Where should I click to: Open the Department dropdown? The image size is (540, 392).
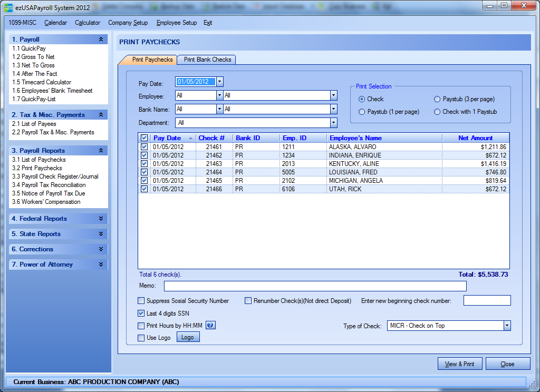333,123
